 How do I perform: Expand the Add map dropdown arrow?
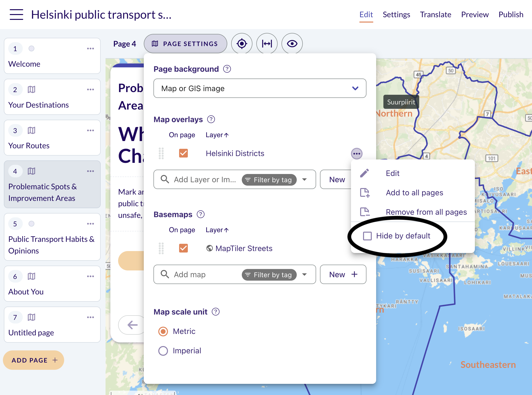click(x=305, y=275)
